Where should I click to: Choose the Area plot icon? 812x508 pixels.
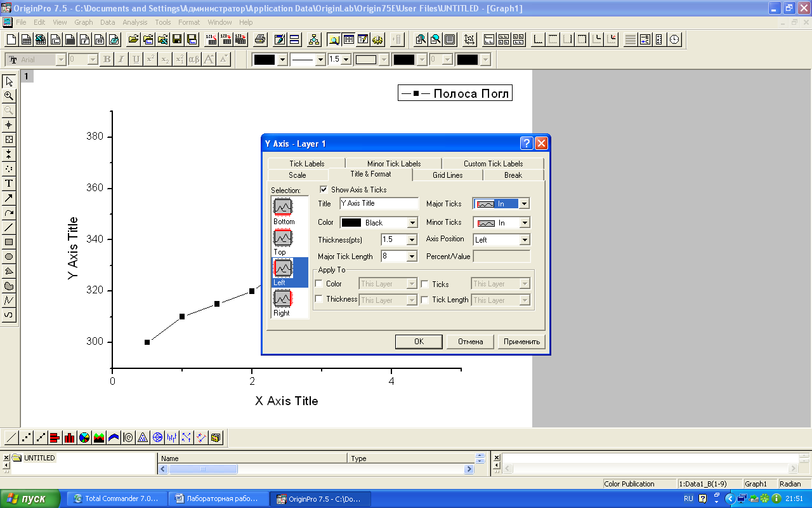pos(99,438)
